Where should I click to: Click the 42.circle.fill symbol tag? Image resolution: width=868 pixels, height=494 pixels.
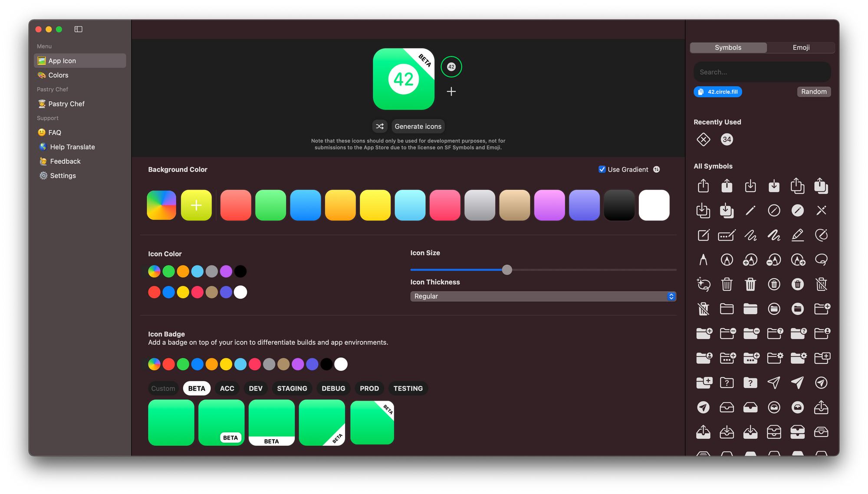click(x=718, y=92)
